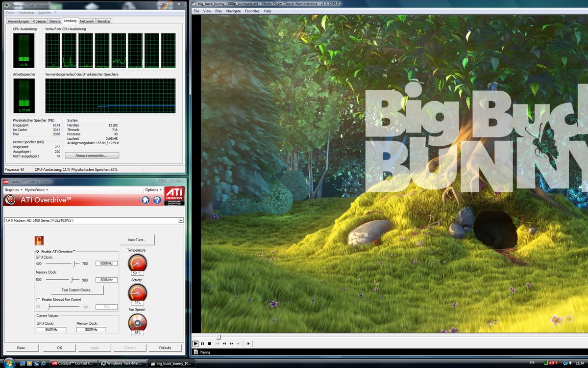Click the ATI Overdrive unlock padlock icon
This screenshot has height=368, width=588.
(x=39, y=240)
